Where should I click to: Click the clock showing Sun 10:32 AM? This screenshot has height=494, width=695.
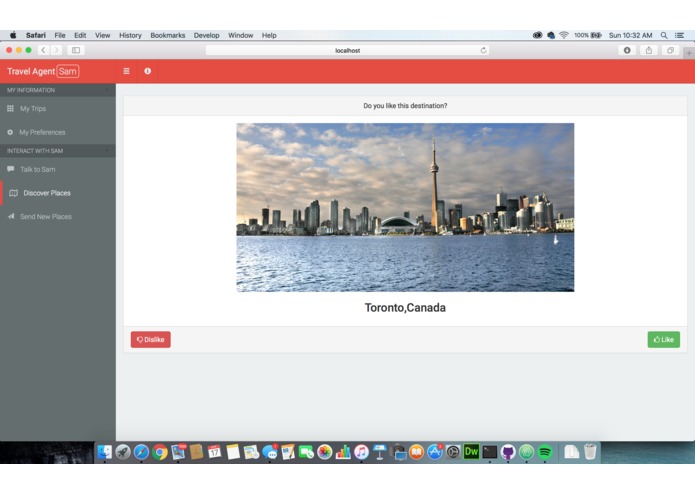[630, 35]
